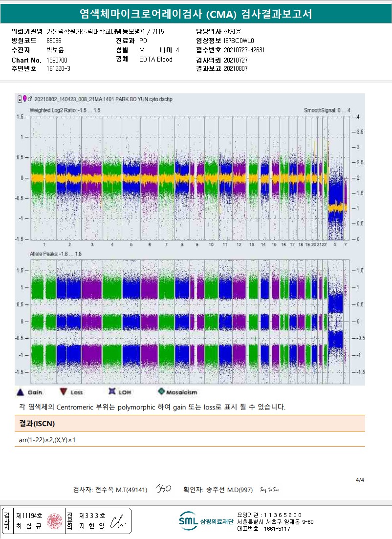Click the examiner text '검사자: 전수옥 M.T(49141)'
The width and height of the screenshot is (392, 539).
[x=110, y=490]
